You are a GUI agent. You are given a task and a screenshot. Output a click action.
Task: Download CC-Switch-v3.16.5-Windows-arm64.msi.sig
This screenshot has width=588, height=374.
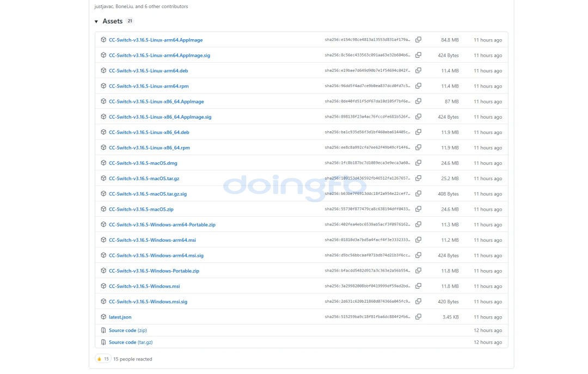click(x=156, y=255)
